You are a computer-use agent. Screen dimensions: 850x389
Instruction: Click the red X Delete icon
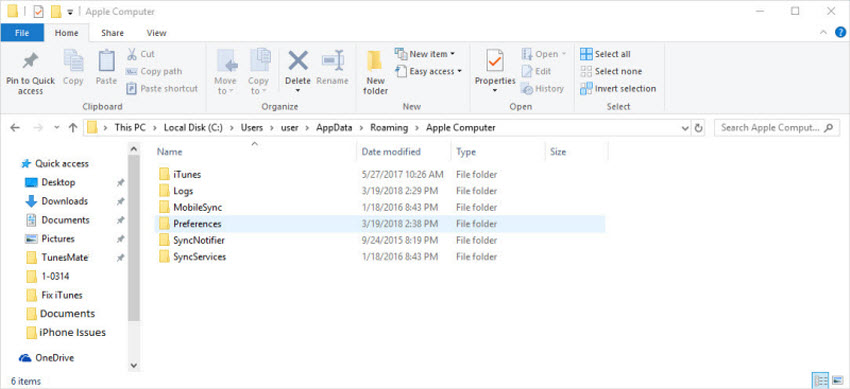coord(298,61)
